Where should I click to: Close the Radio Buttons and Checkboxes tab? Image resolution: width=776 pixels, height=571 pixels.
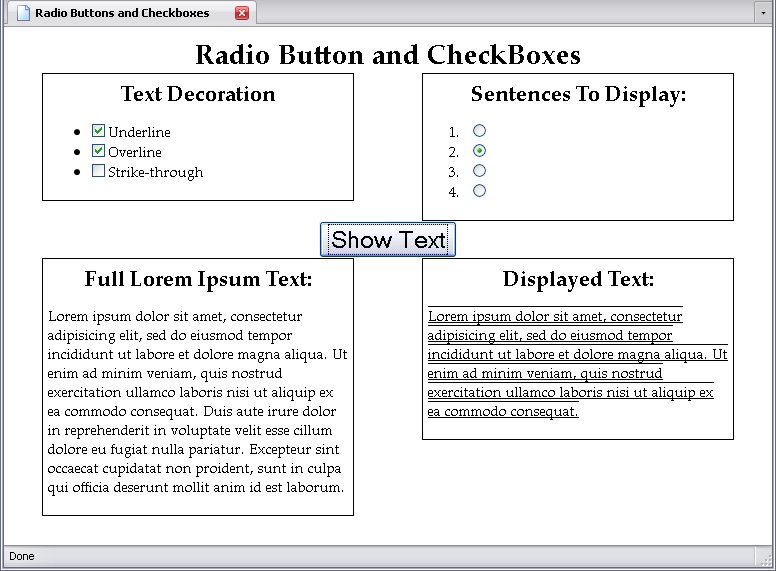click(x=242, y=13)
